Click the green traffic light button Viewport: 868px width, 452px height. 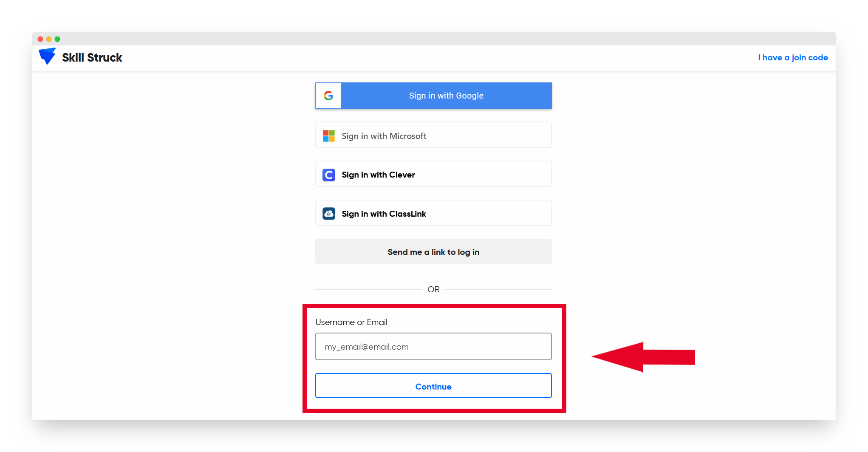57,39
